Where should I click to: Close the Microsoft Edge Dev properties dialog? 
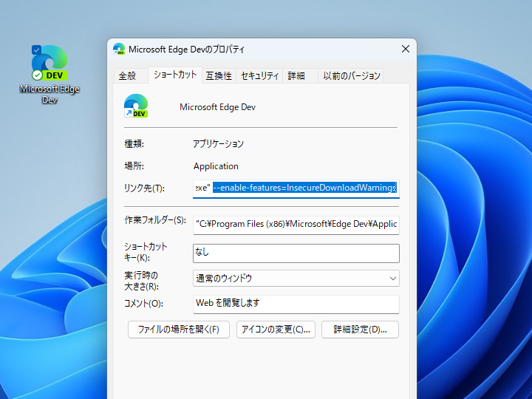406,50
